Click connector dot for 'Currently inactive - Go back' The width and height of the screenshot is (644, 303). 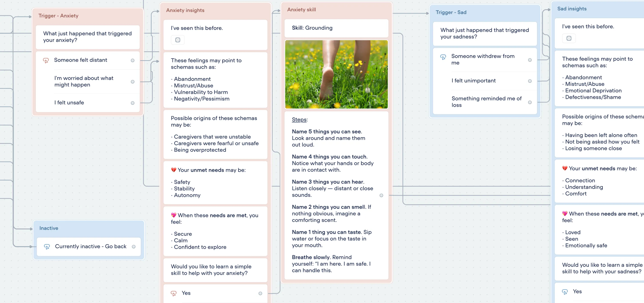133,246
